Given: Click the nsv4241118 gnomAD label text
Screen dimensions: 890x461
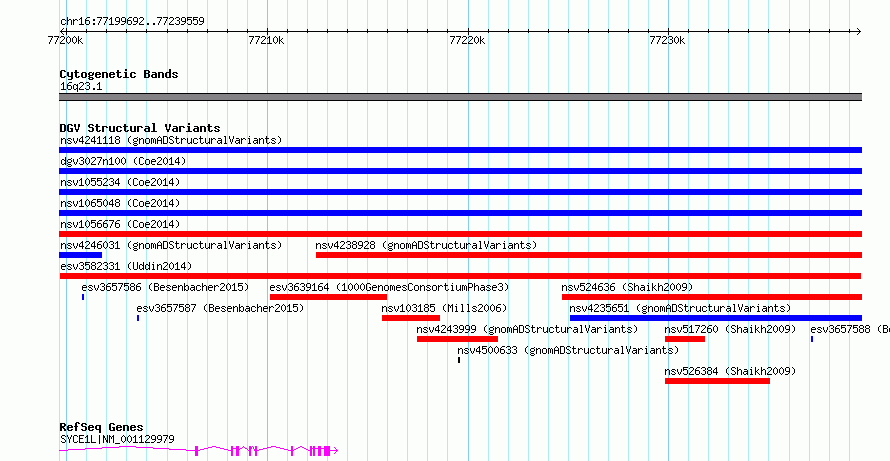Looking at the screenshot, I should click(x=171, y=140).
